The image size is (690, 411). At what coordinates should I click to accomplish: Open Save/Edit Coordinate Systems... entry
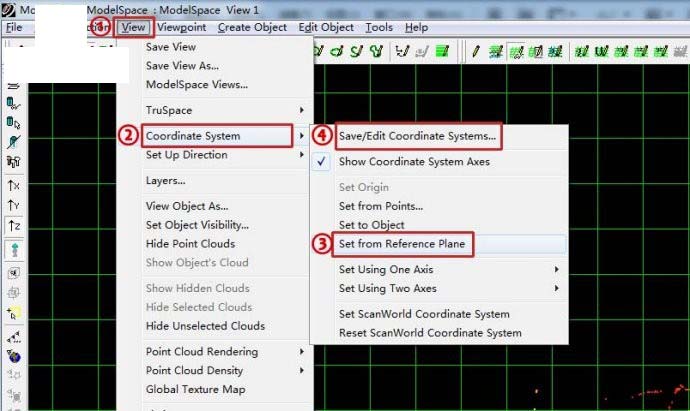tap(417, 136)
